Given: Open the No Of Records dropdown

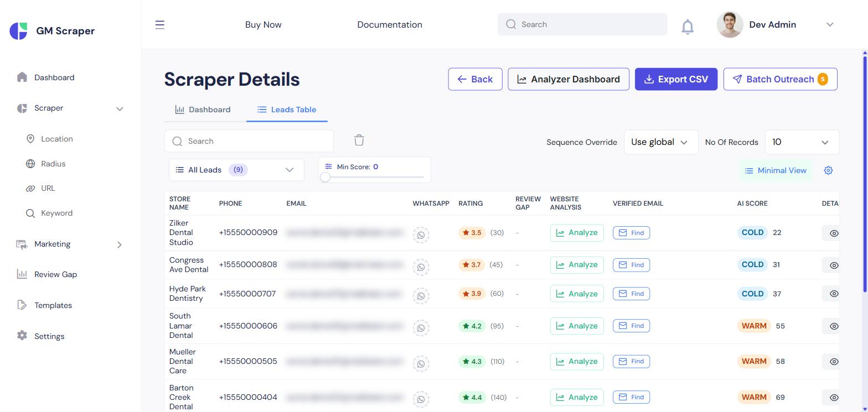Looking at the screenshot, I should click(x=802, y=142).
